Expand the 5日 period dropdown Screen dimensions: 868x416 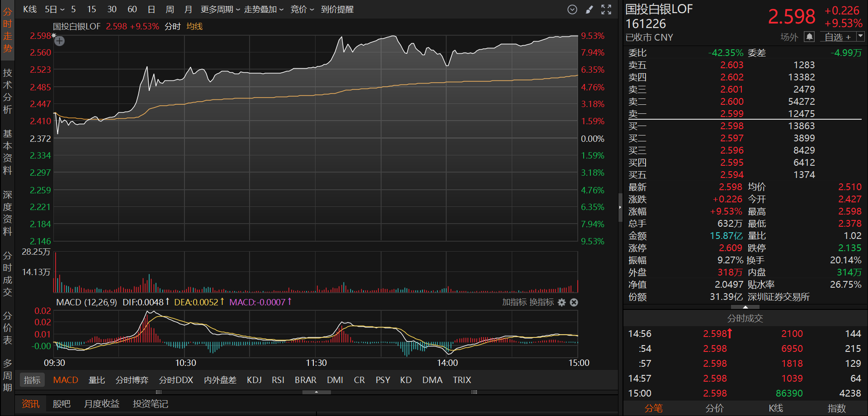pos(55,9)
